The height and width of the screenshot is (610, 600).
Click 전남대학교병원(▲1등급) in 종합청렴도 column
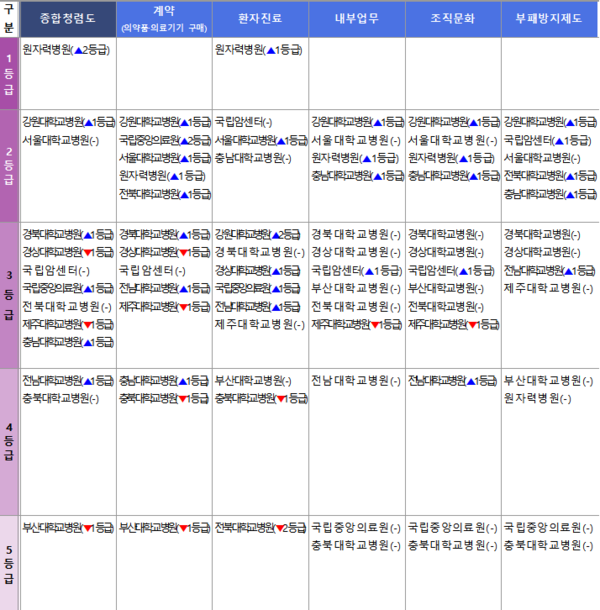point(68,380)
